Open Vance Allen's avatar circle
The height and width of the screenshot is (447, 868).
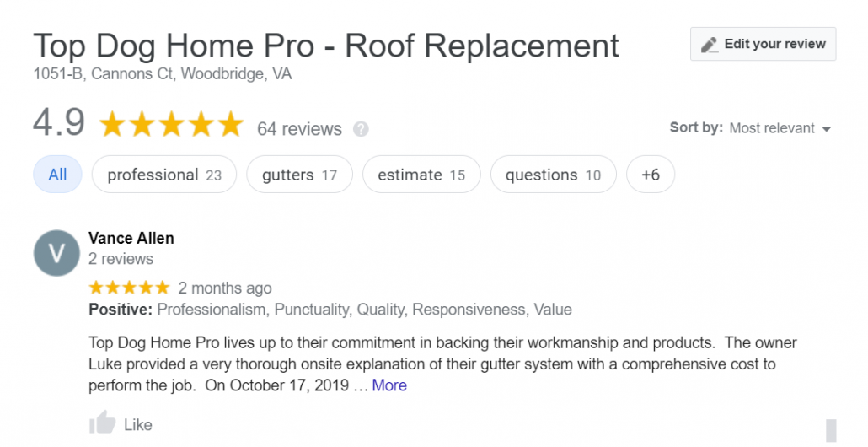click(x=56, y=253)
